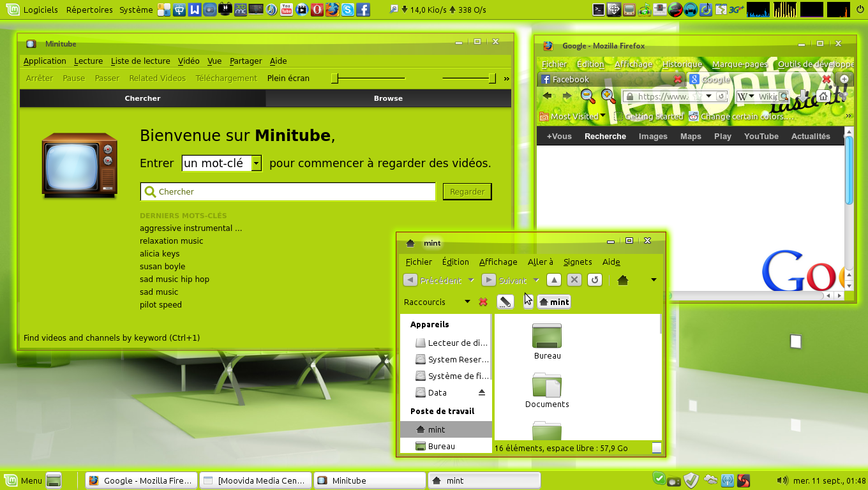The height and width of the screenshot is (490, 868).
Task: Click the power shutdown icon in panel
Action: [860, 10]
